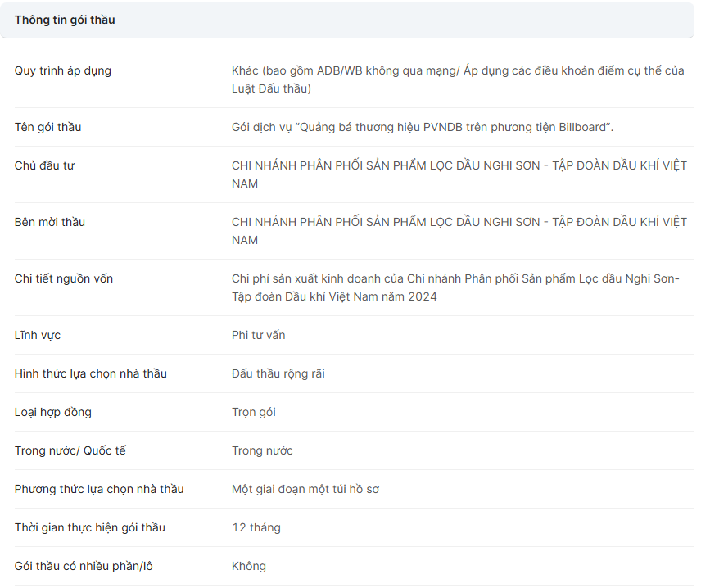Click the "Phi tư vấn" value
This screenshot has width=701, height=588.
pos(259,335)
